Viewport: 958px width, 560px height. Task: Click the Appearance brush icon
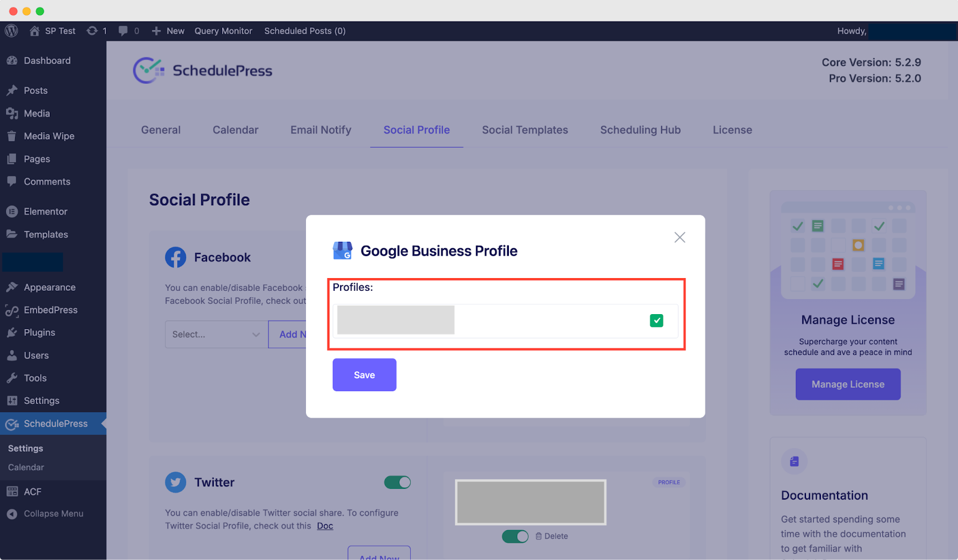tap(12, 287)
